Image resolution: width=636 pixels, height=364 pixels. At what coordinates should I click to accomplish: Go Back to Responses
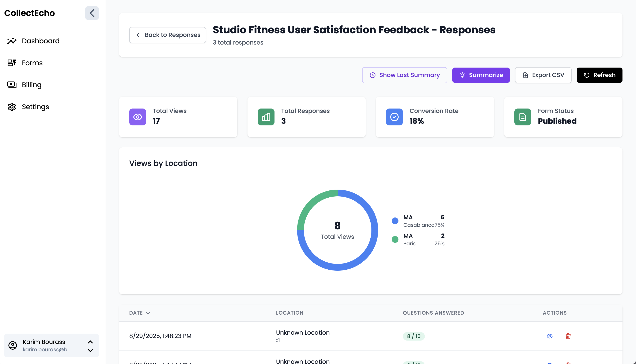(167, 35)
